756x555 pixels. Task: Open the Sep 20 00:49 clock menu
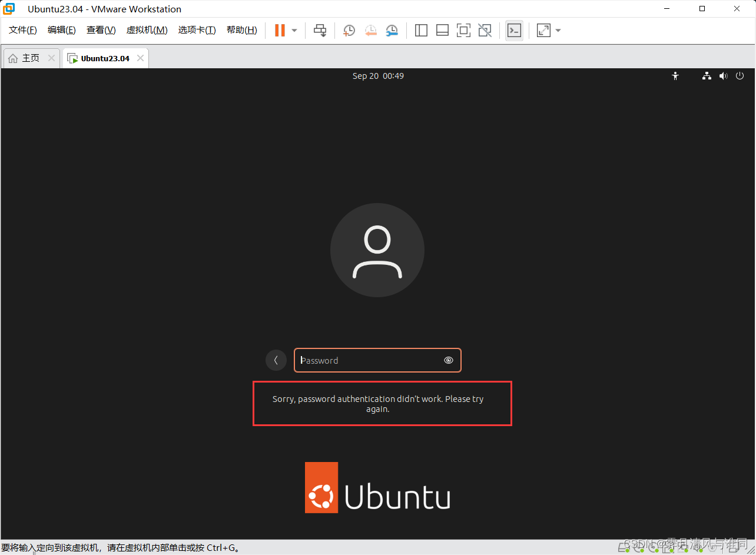coord(378,76)
